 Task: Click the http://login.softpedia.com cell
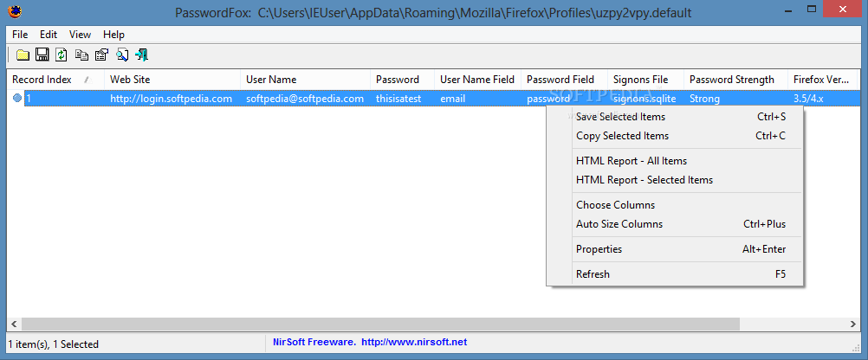tap(171, 99)
